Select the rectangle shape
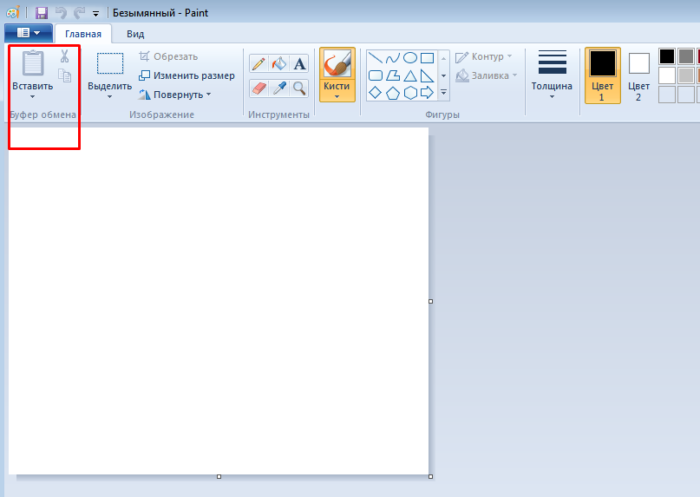 (427, 58)
